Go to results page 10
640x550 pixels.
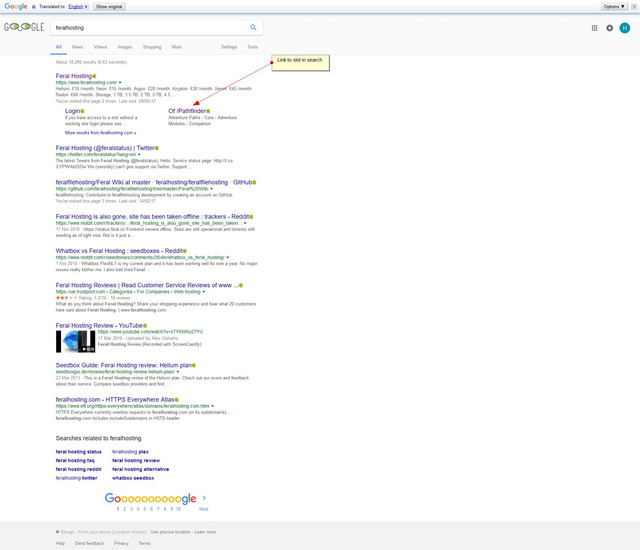click(178, 509)
